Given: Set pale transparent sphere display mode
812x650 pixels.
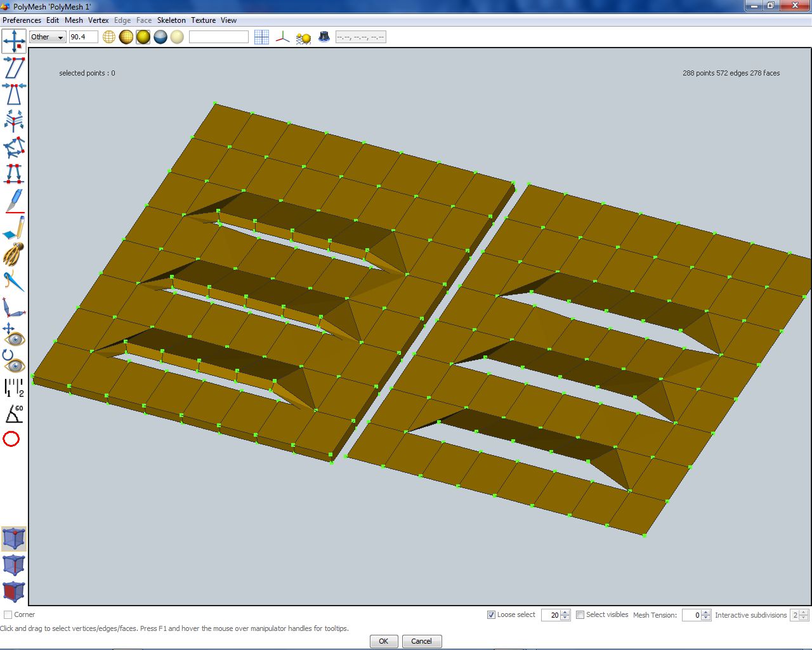Looking at the screenshot, I should click(177, 37).
